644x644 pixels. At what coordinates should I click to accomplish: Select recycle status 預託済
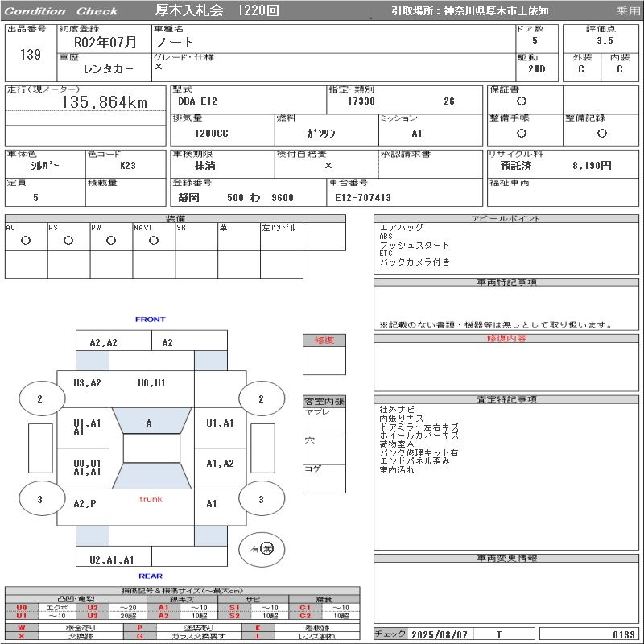tap(516, 166)
